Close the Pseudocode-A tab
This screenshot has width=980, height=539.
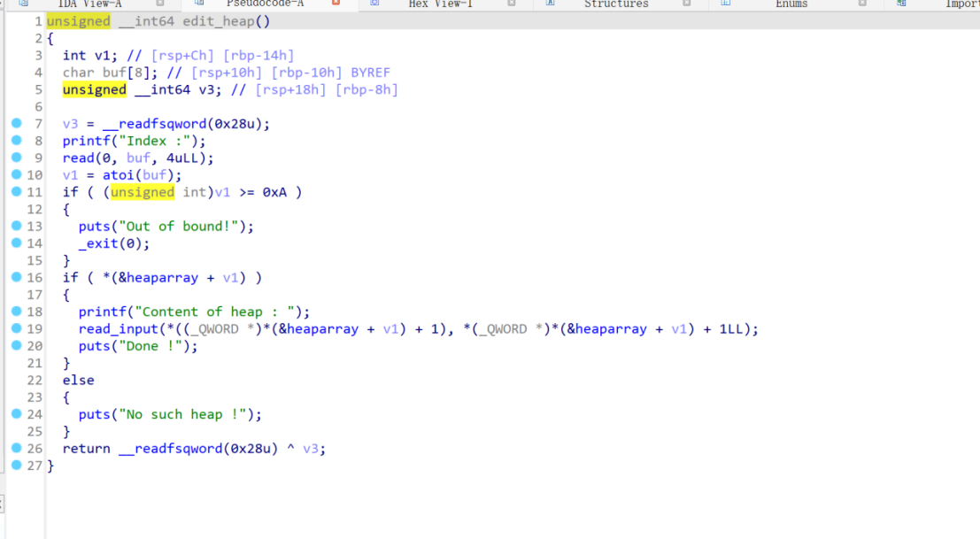336,4
